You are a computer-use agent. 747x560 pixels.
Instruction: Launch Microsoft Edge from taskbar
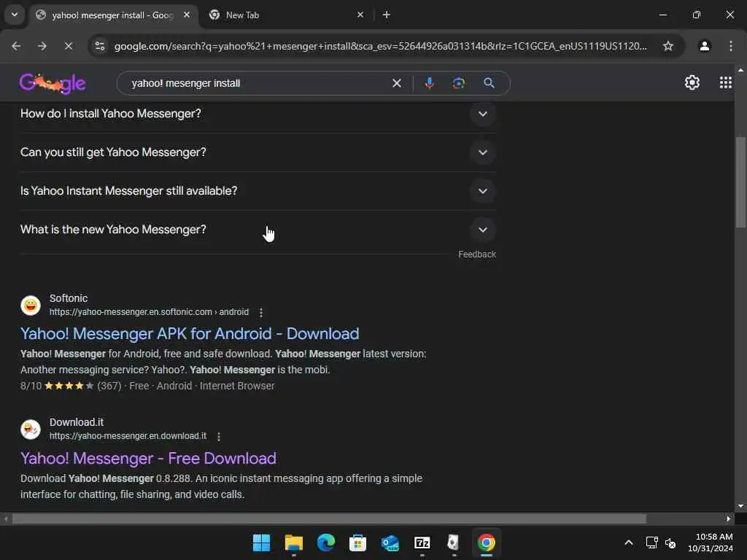[326, 542]
